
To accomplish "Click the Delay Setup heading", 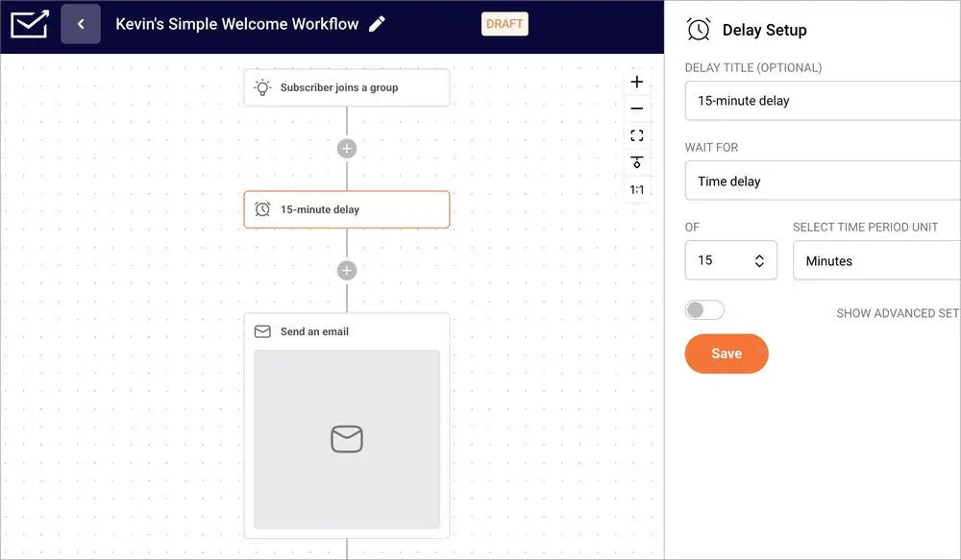I will click(x=764, y=30).
